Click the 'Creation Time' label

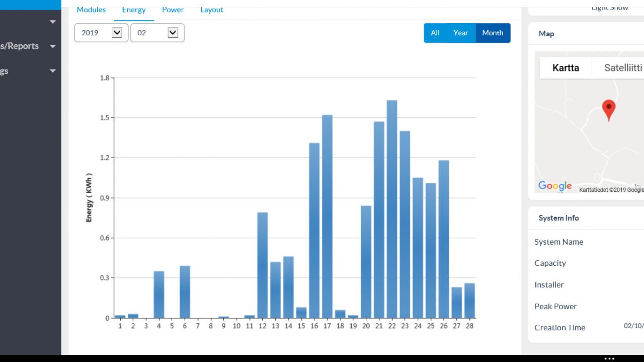[x=559, y=328]
